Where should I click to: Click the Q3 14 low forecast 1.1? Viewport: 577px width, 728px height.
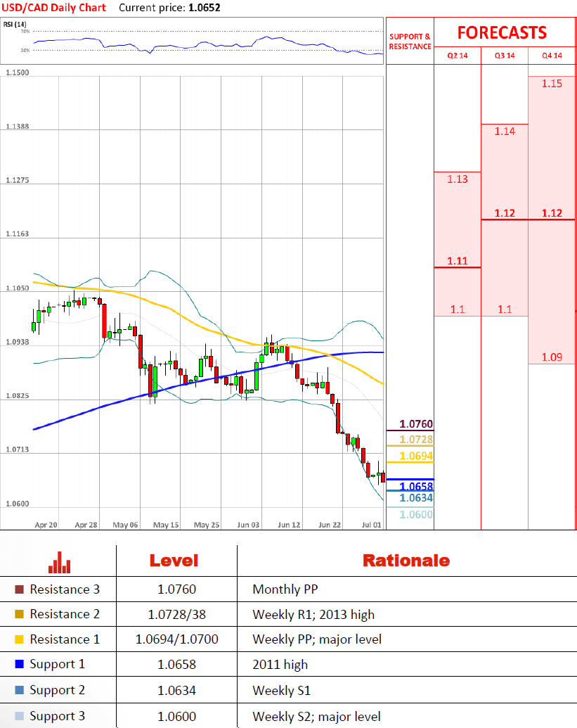tap(505, 309)
